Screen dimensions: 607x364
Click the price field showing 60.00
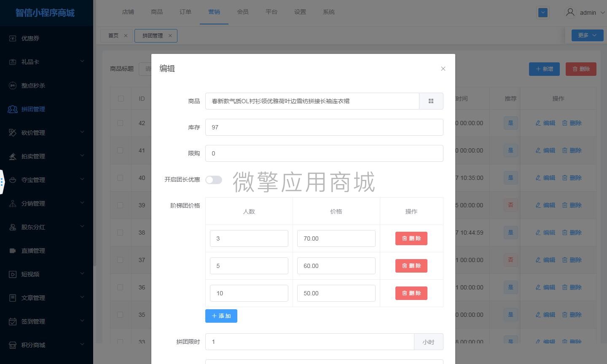[x=336, y=266]
